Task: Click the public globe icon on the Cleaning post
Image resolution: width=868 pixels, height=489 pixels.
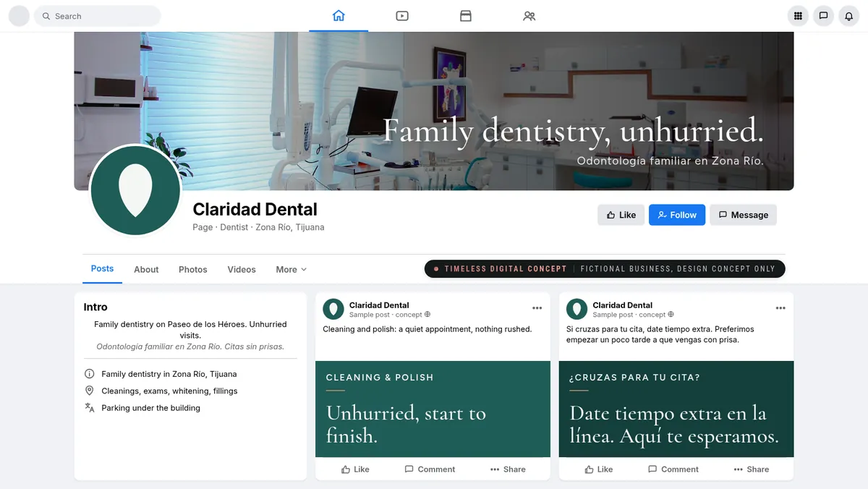Action: (427, 315)
